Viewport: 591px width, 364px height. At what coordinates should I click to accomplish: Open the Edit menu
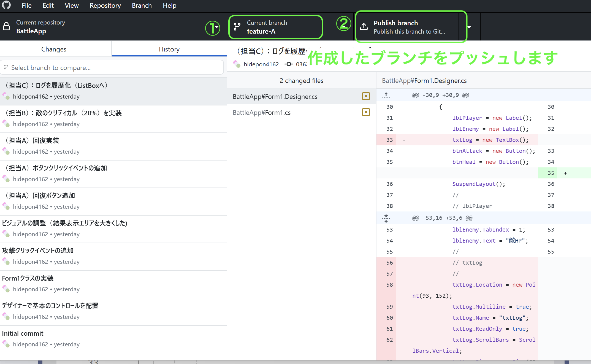coord(48,6)
